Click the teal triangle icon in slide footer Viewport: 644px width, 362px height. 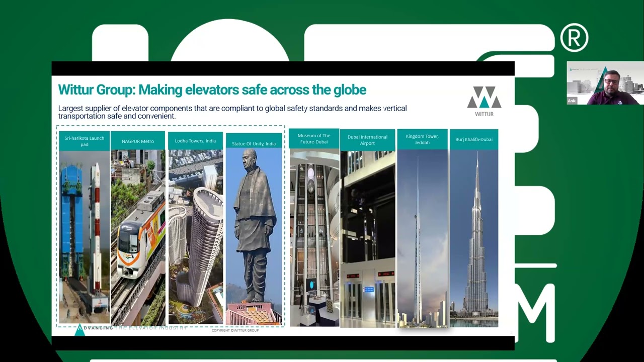(x=79, y=330)
